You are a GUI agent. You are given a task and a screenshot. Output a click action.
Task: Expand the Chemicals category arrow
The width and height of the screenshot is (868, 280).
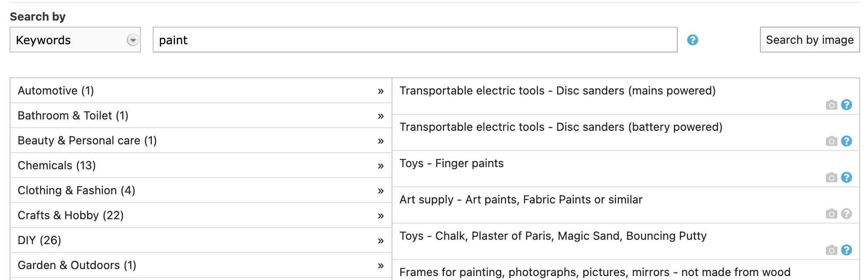point(381,166)
